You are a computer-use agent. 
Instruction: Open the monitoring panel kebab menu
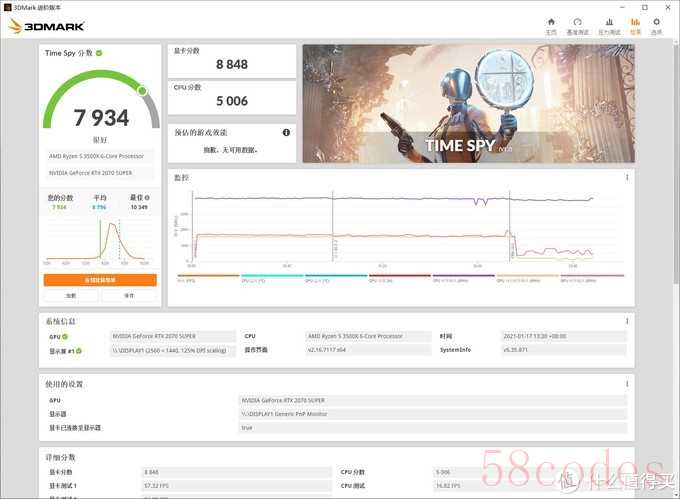[627, 177]
